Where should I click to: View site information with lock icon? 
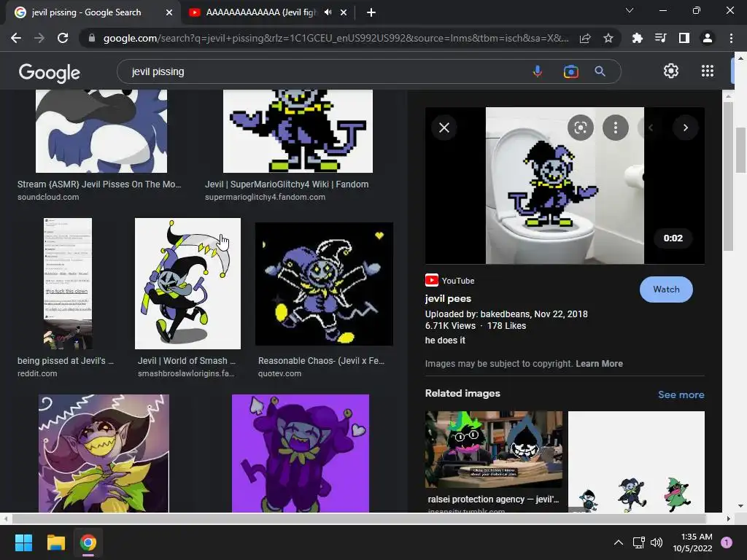(92, 38)
